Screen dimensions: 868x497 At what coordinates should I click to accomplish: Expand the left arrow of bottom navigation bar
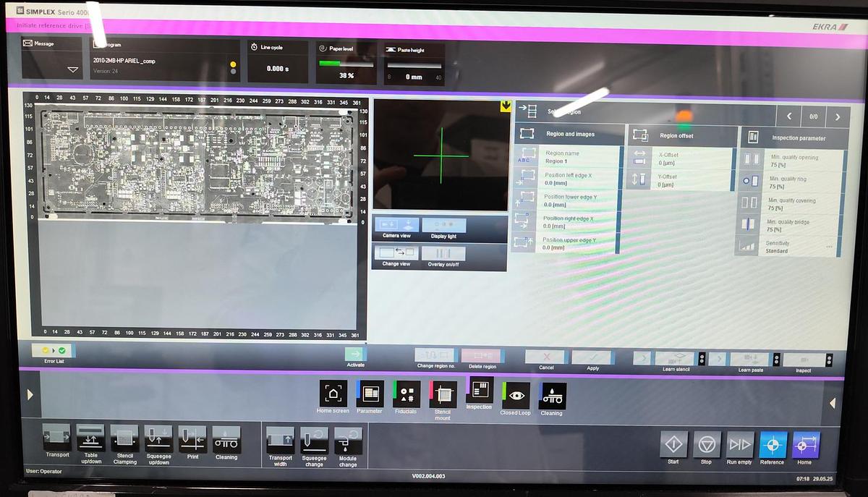(30, 395)
